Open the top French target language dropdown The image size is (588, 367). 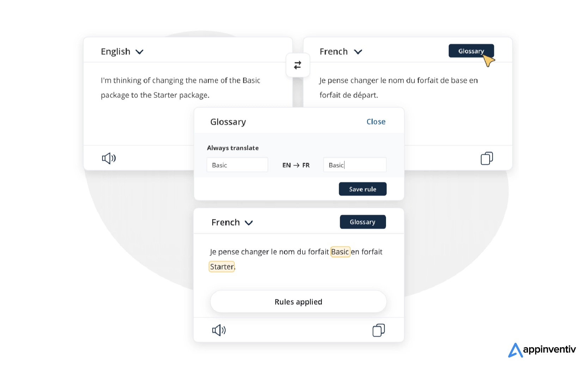pos(341,52)
